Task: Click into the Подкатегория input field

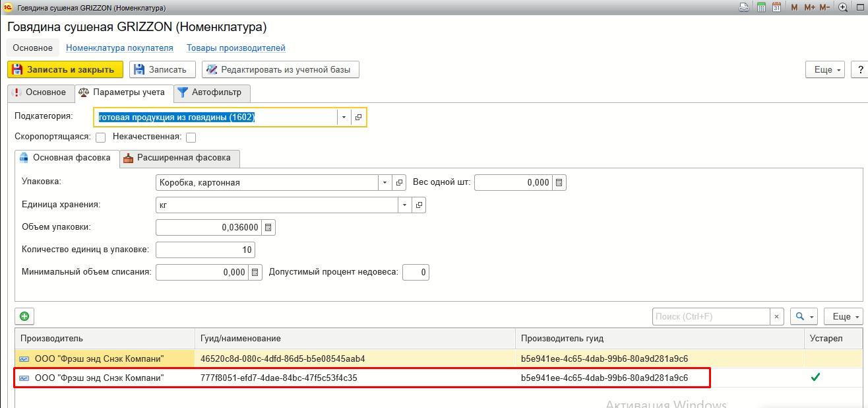Action: pyautogui.click(x=216, y=117)
